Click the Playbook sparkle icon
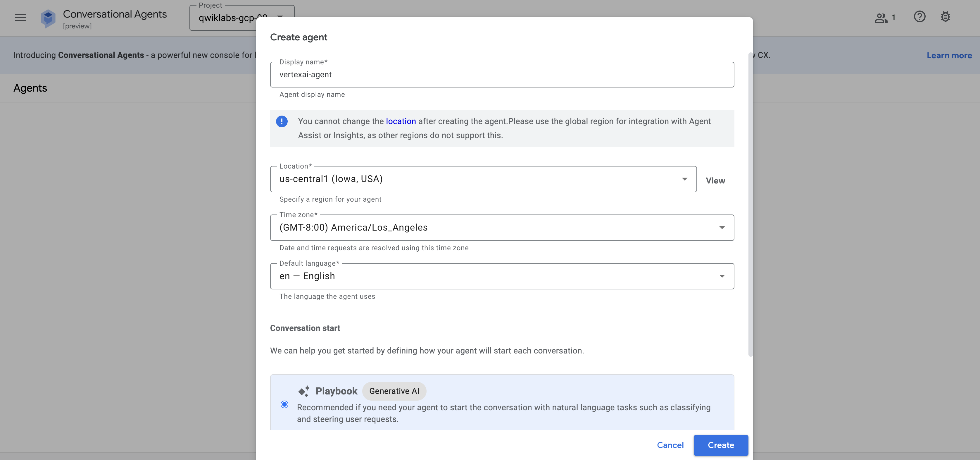Screen dimensions: 980x460 [303, 391]
